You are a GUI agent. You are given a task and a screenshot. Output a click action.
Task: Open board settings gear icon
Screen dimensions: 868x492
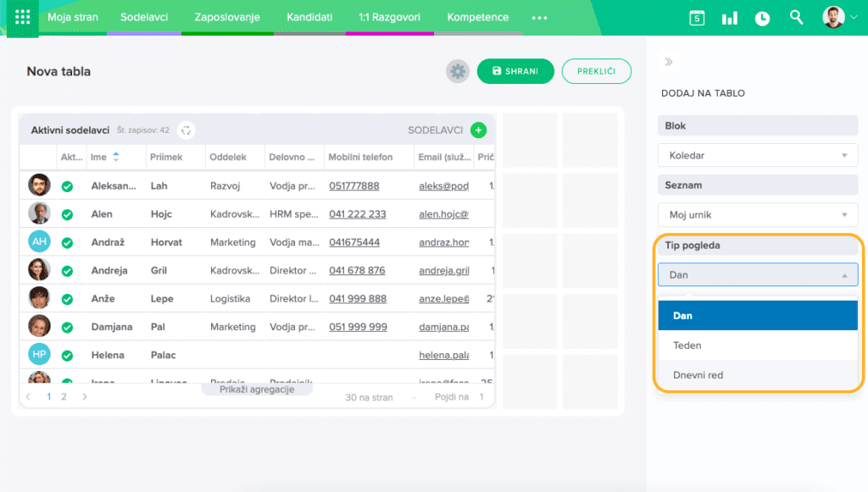[x=458, y=72]
